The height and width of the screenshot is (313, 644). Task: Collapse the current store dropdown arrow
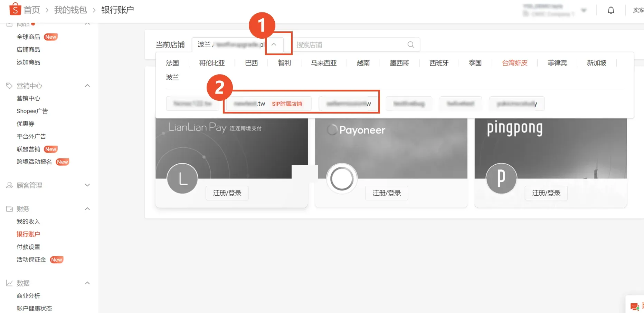point(274,44)
